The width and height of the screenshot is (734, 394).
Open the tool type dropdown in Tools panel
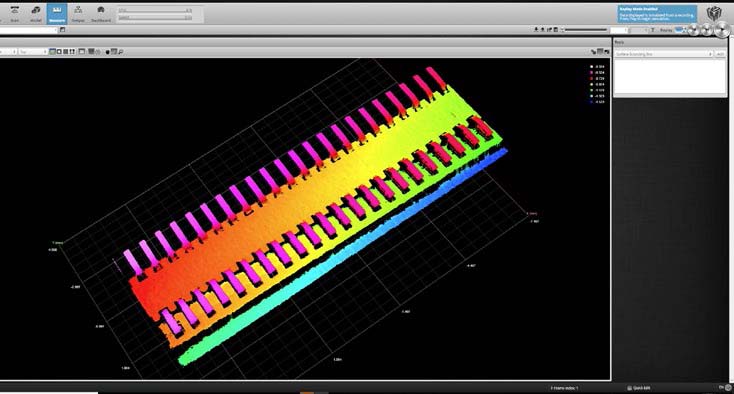pos(664,54)
